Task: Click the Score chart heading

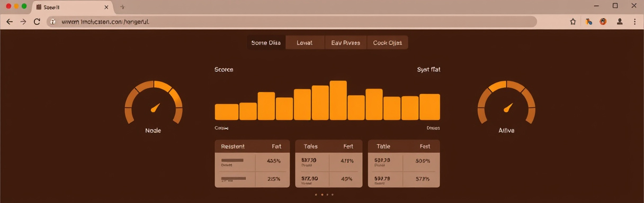Action: tap(223, 70)
